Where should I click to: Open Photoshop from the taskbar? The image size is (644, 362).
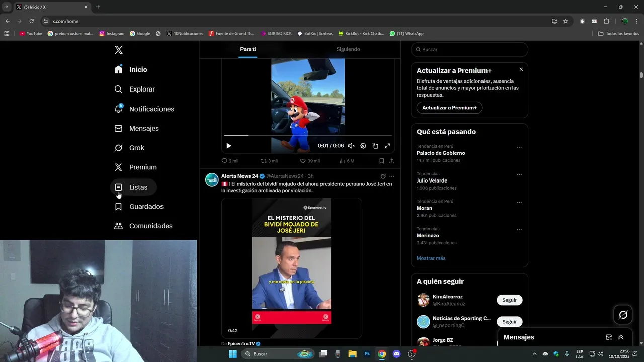[x=367, y=354]
